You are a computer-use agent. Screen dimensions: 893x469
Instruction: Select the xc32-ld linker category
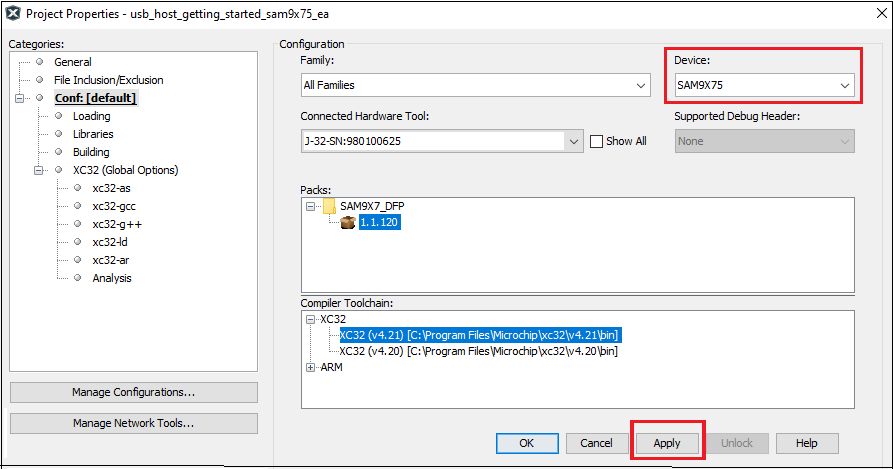pyautogui.click(x=110, y=242)
